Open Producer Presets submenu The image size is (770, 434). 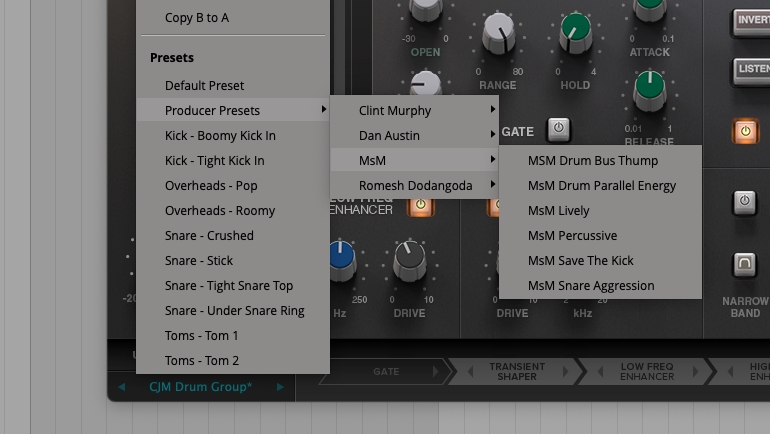coord(233,110)
